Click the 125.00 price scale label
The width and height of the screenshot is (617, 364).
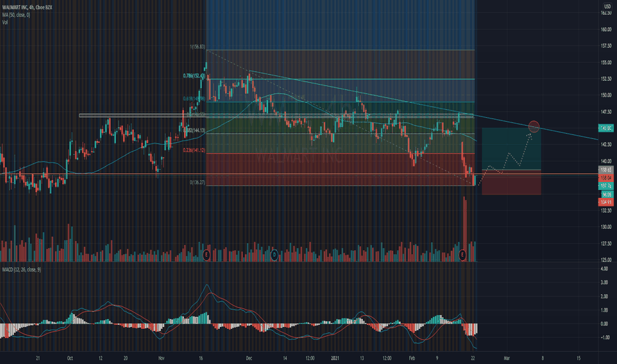click(x=606, y=259)
